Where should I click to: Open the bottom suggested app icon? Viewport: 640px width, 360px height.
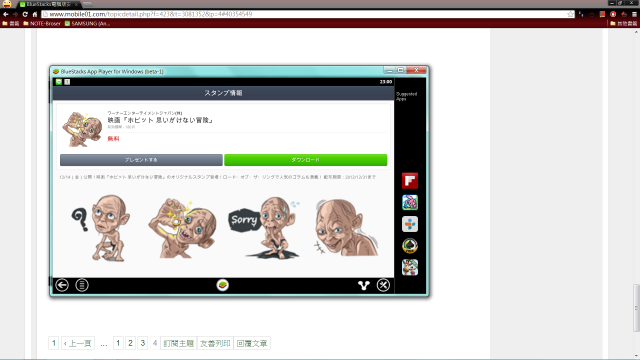[x=410, y=267]
